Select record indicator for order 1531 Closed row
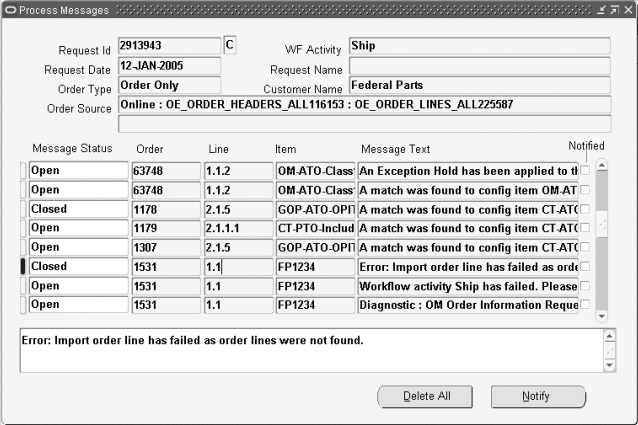This screenshot has height=425, width=638. point(23,266)
